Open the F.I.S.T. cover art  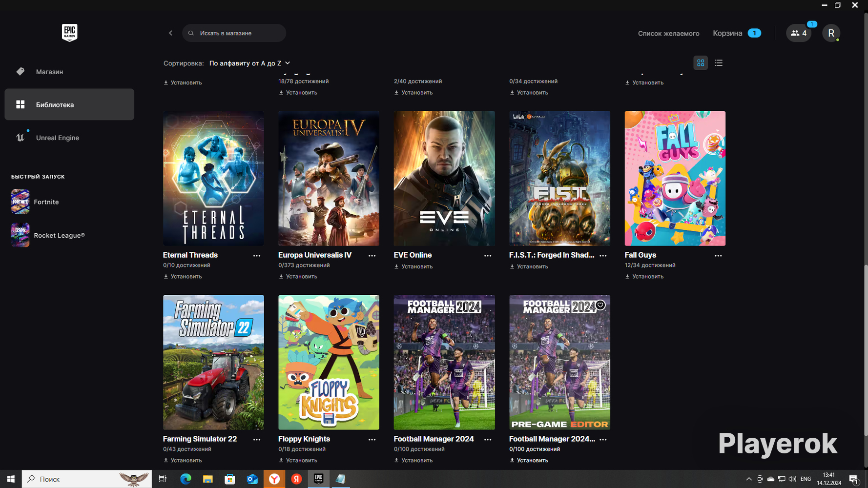point(559,179)
